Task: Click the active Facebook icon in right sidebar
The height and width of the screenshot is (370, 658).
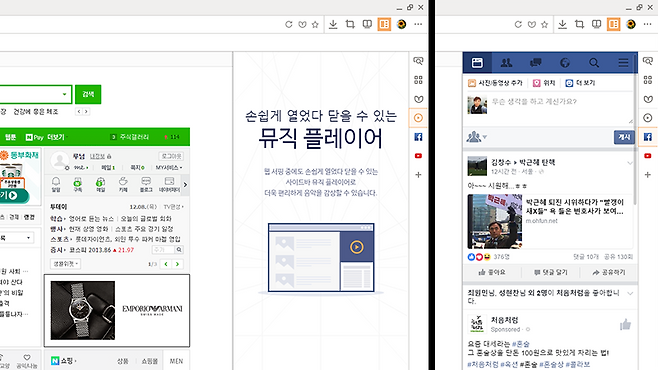Action: tap(648, 137)
